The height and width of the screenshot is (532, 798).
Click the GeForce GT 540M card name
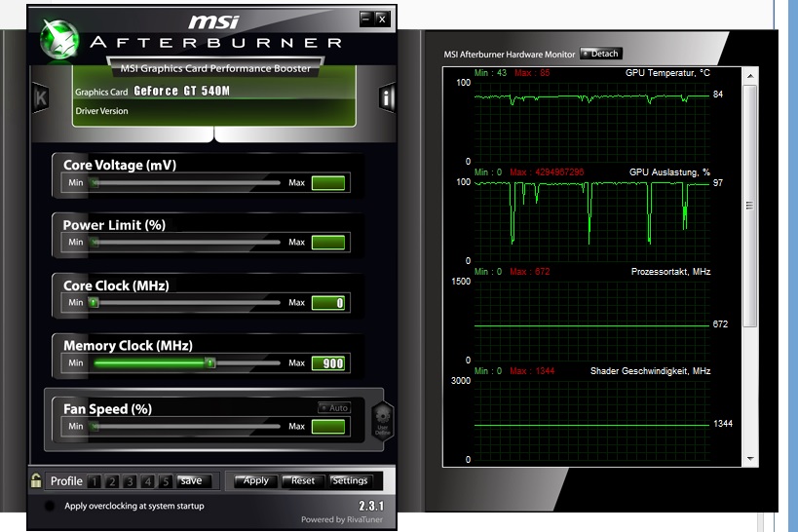pos(181,92)
